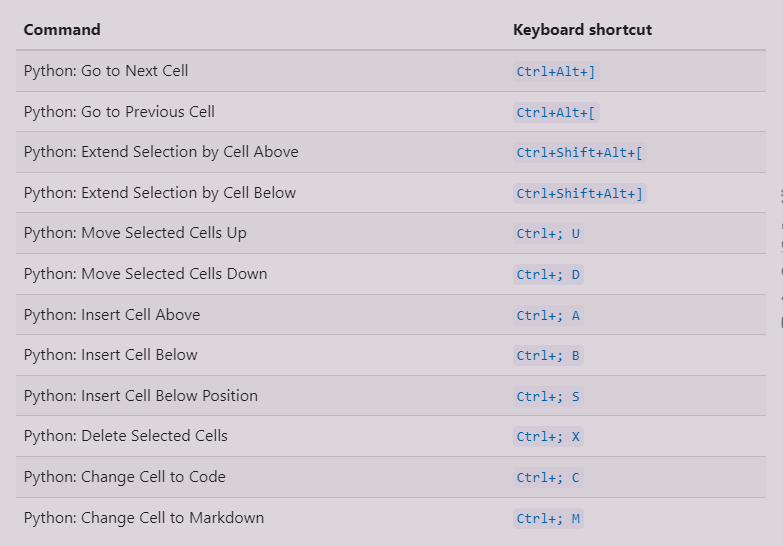783x546 pixels.
Task: Click the 'Ctrl+; U' shortcut badge
Action: tap(548, 234)
